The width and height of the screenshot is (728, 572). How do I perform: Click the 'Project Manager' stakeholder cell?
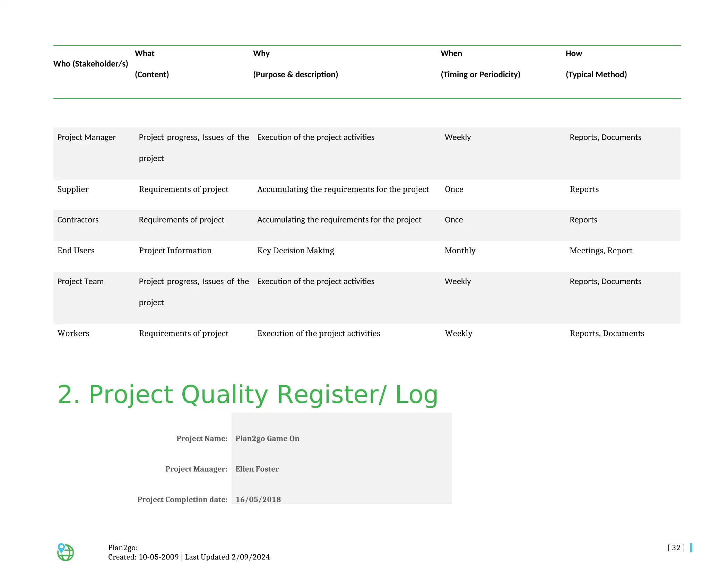click(86, 137)
